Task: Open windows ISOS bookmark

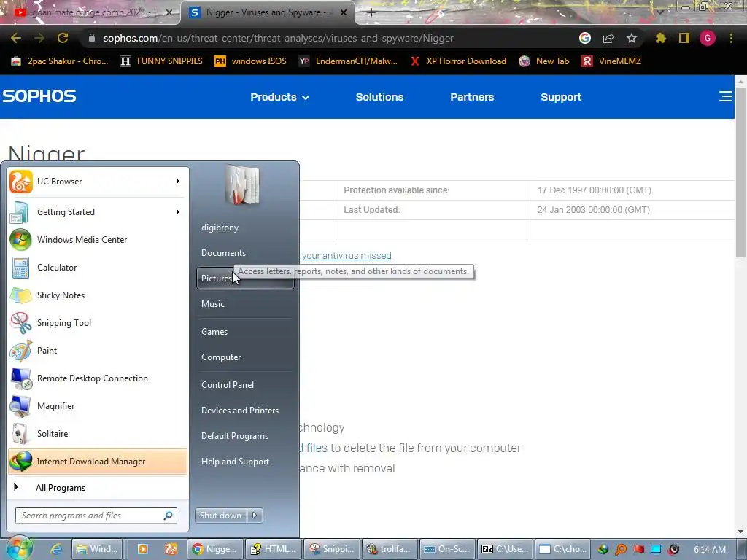Action: (x=251, y=61)
